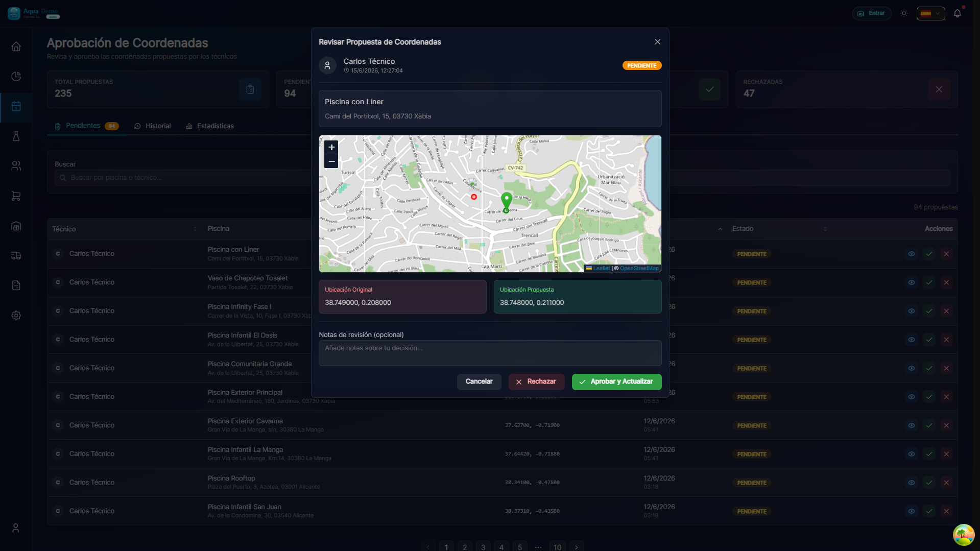This screenshot has height=551, width=980.
Task: Approve Piscina Infinity Fase I row
Action: 929,311
